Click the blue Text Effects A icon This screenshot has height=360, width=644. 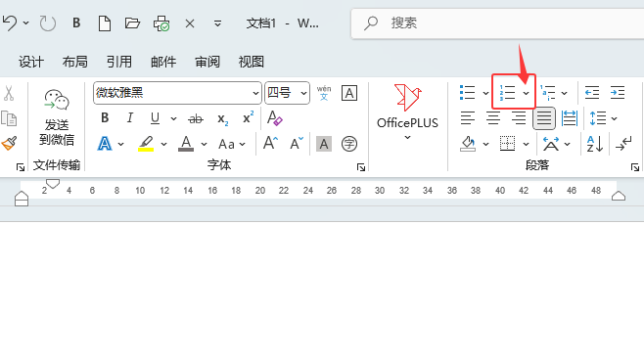pyautogui.click(x=105, y=144)
